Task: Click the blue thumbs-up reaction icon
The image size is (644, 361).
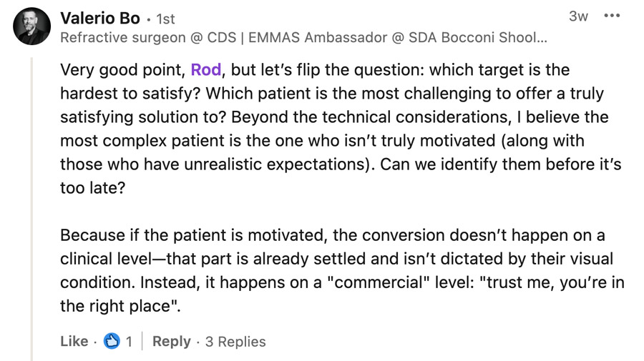Action: pyautogui.click(x=112, y=341)
